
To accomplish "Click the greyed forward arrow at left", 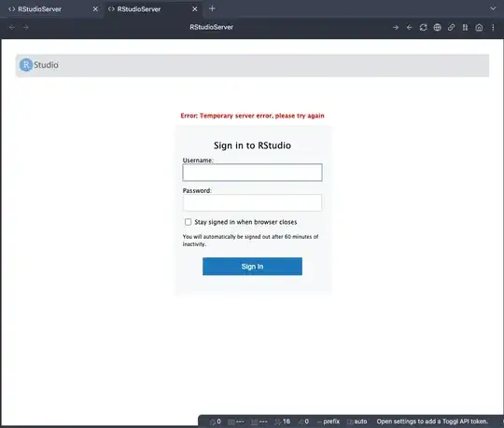I will click(x=26, y=28).
